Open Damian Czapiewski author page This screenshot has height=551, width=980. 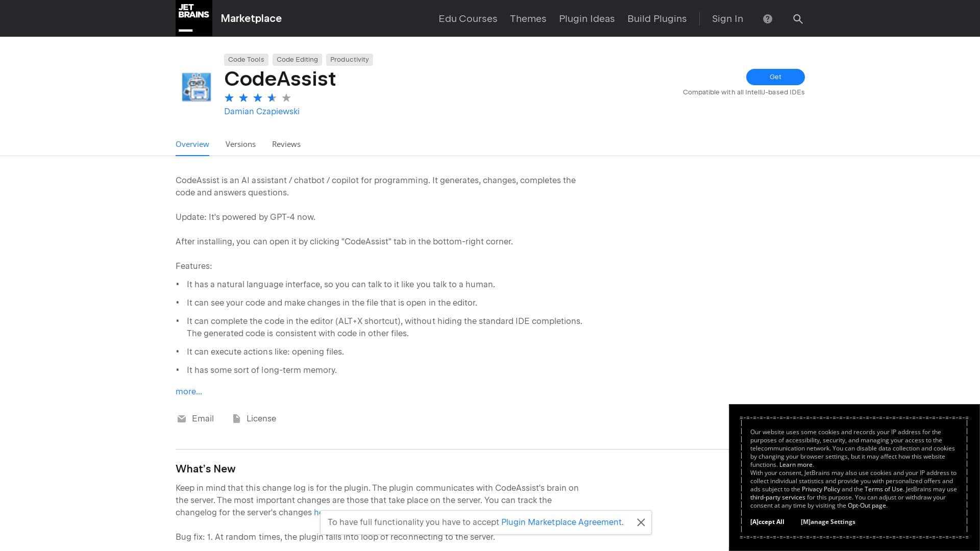click(x=261, y=111)
